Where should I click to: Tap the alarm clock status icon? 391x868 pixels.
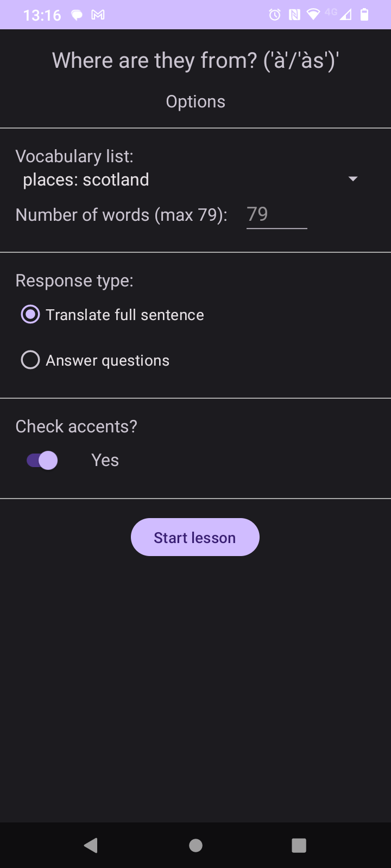click(275, 15)
